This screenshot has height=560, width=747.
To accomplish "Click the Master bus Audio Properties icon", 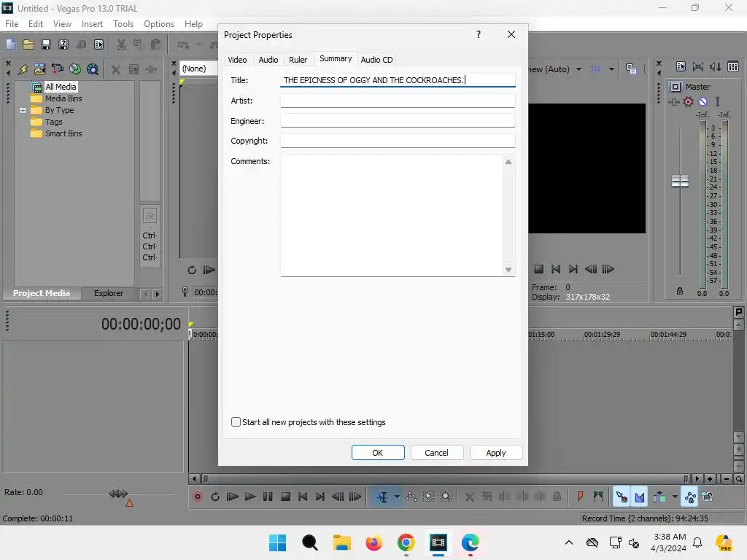I will [x=681, y=66].
